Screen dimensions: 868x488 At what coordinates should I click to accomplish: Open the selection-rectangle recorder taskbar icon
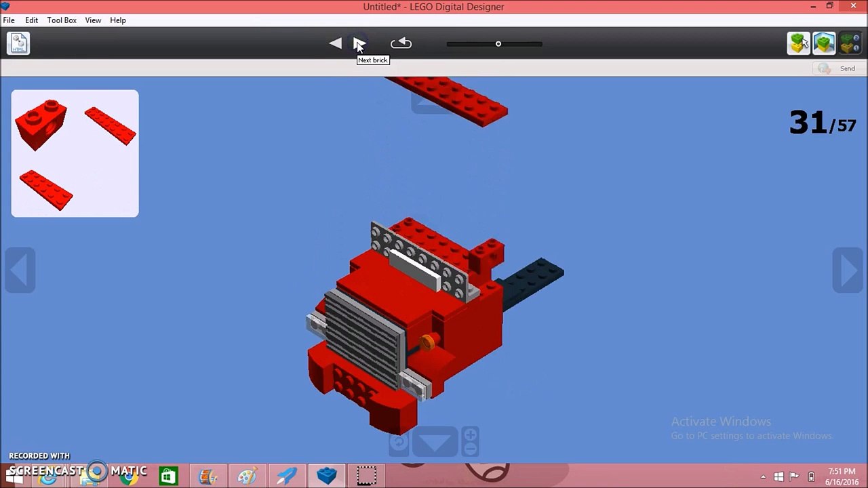tap(366, 476)
